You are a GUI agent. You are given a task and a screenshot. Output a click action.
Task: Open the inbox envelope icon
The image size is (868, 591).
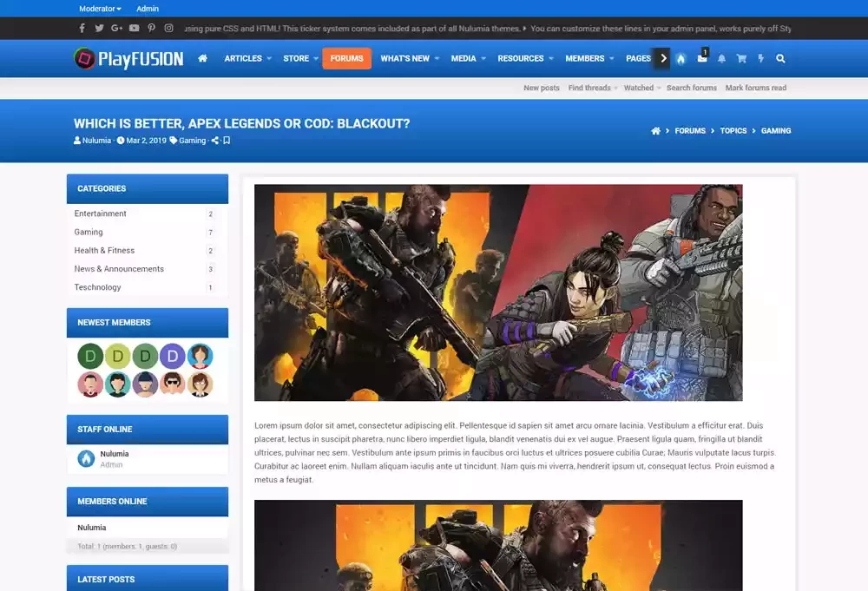coord(702,58)
